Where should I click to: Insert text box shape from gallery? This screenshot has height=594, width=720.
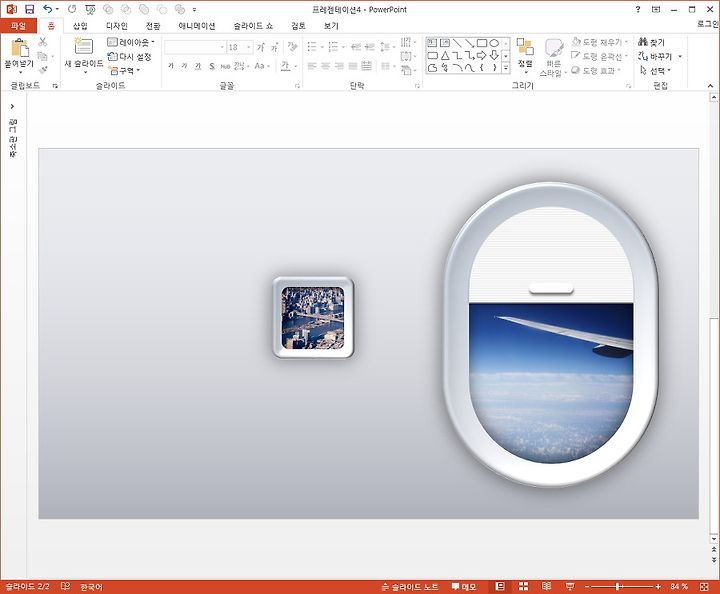(432, 43)
